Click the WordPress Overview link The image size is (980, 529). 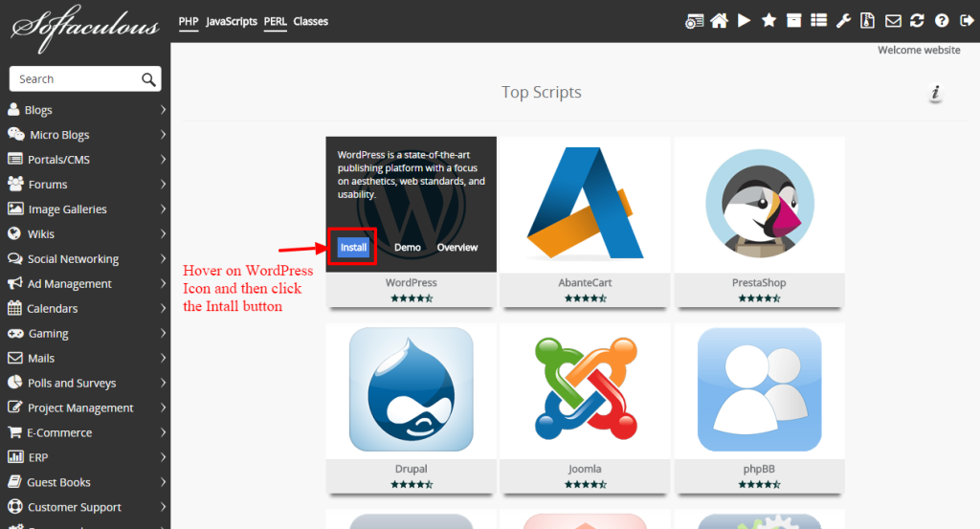[457, 248]
